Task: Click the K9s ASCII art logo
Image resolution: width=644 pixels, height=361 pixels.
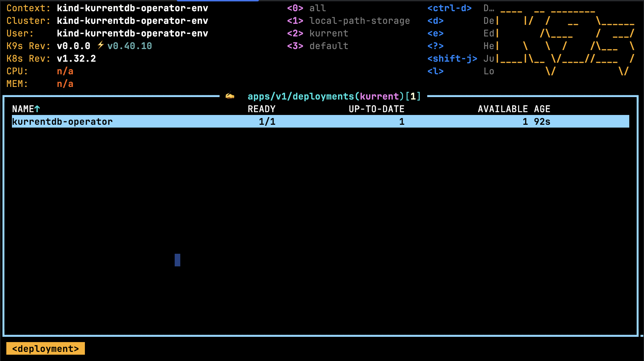Action: pyautogui.click(x=566, y=40)
